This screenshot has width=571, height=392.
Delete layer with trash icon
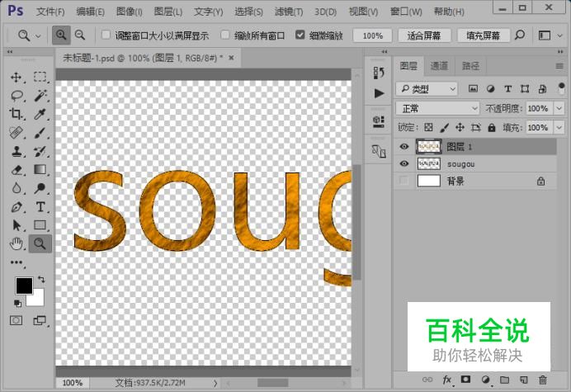pyautogui.click(x=543, y=380)
